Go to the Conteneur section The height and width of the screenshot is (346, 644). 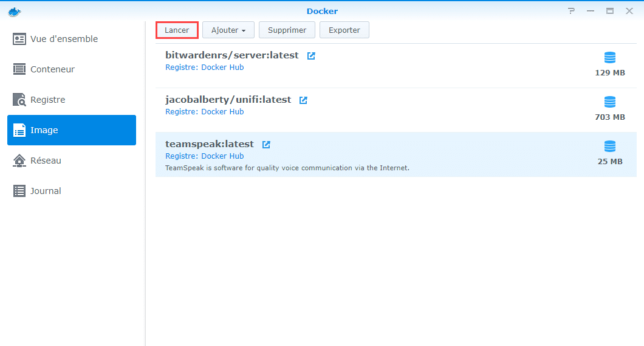pyautogui.click(x=72, y=69)
